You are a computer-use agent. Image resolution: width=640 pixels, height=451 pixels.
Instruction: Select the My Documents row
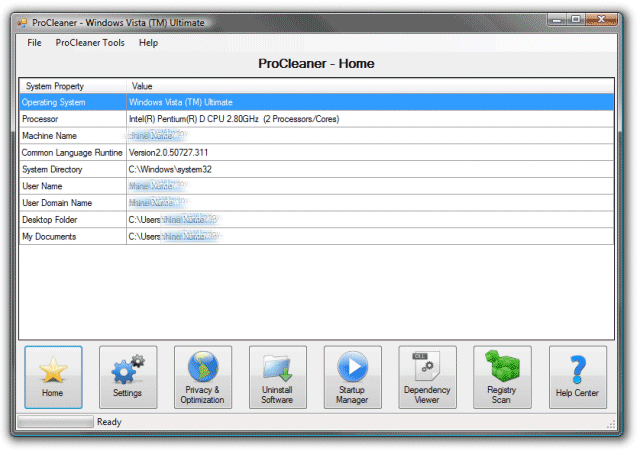click(x=317, y=236)
